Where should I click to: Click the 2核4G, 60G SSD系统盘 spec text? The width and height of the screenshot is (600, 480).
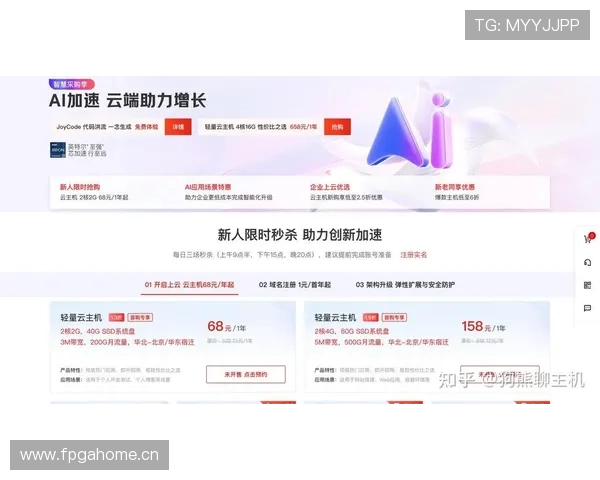pos(352,331)
